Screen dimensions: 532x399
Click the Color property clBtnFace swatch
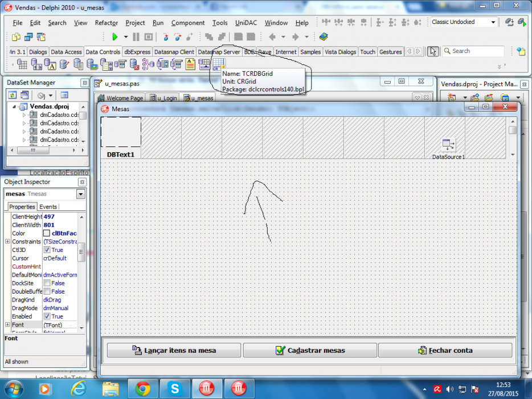click(47, 233)
